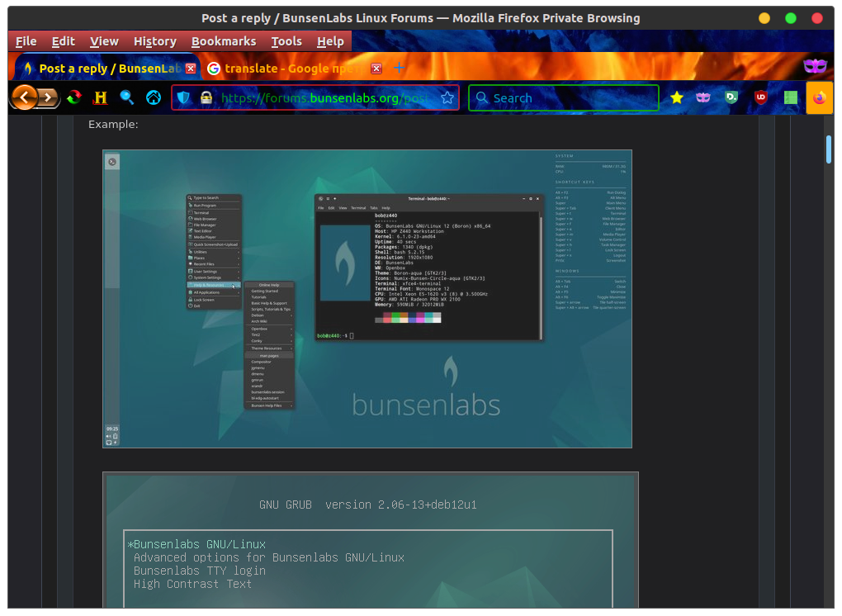The height and width of the screenshot is (616, 842).
Task: Open the File menu
Action: pos(26,41)
